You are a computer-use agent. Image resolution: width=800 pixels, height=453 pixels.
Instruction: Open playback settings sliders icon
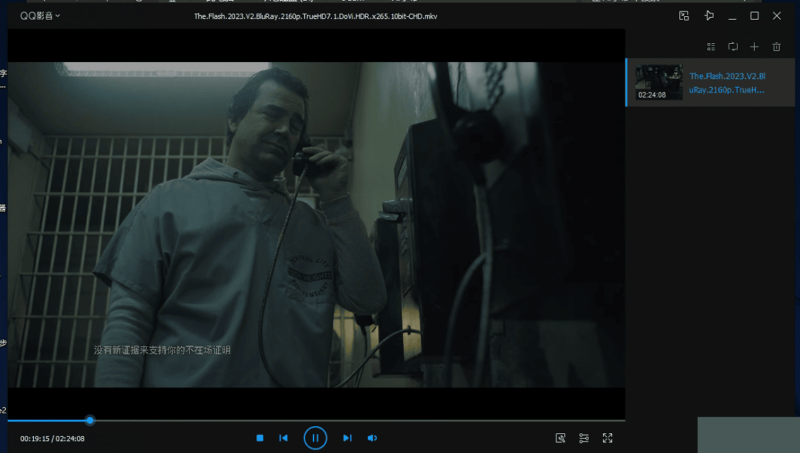[x=584, y=438]
